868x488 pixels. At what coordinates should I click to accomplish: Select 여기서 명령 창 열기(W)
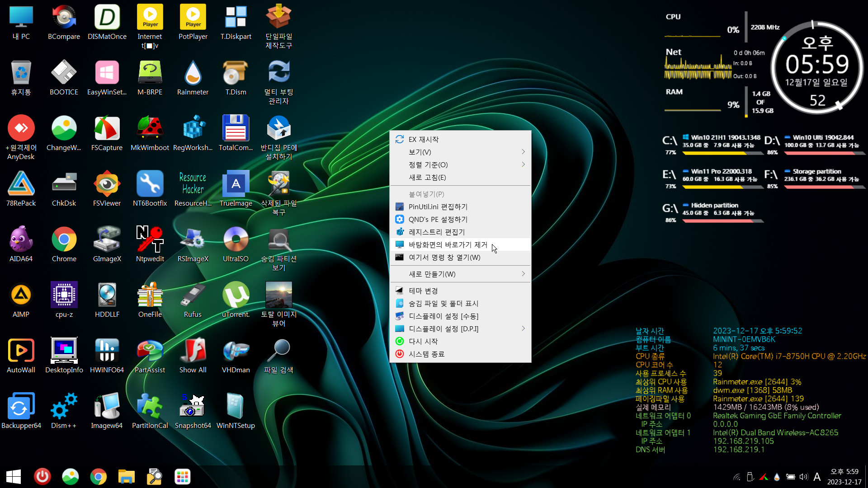click(x=460, y=257)
